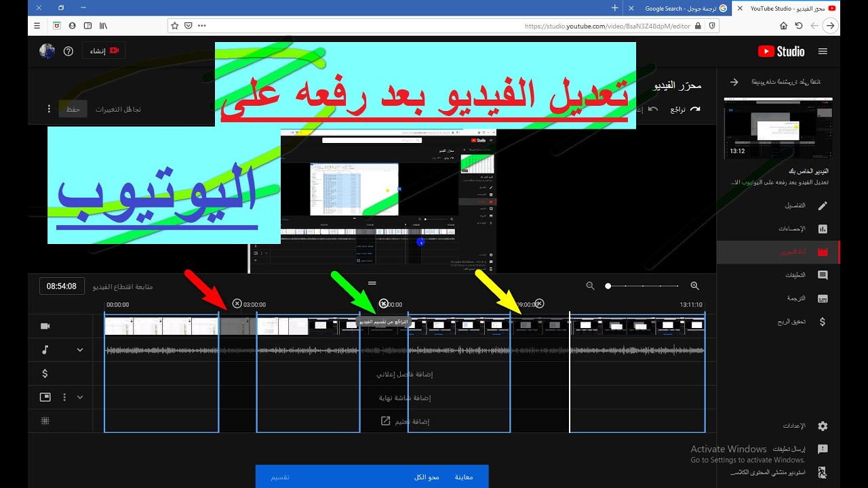Click the video track camera icon
The height and width of the screenshot is (488, 868).
point(45,326)
